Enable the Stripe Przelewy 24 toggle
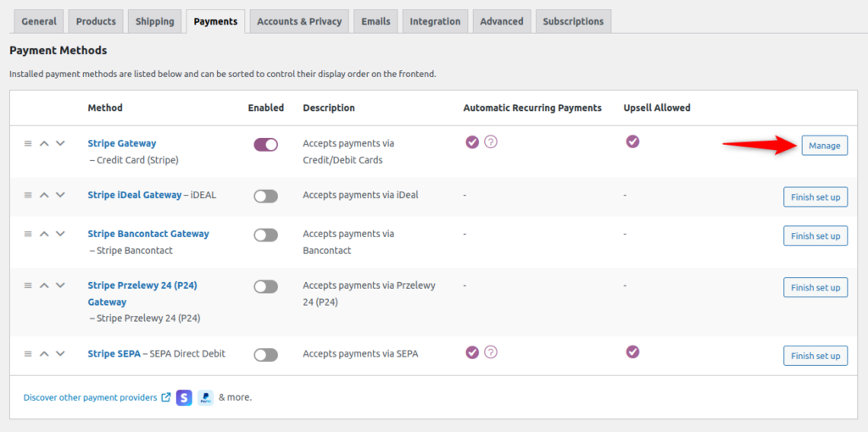The image size is (868, 432). [x=265, y=286]
